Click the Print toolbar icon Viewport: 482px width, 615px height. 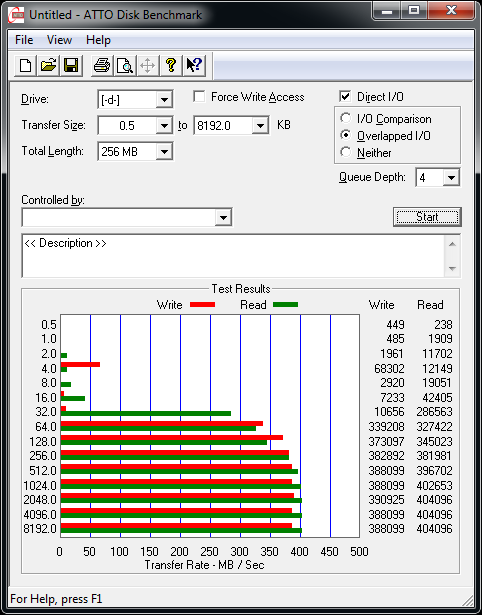[x=102, y=65]
